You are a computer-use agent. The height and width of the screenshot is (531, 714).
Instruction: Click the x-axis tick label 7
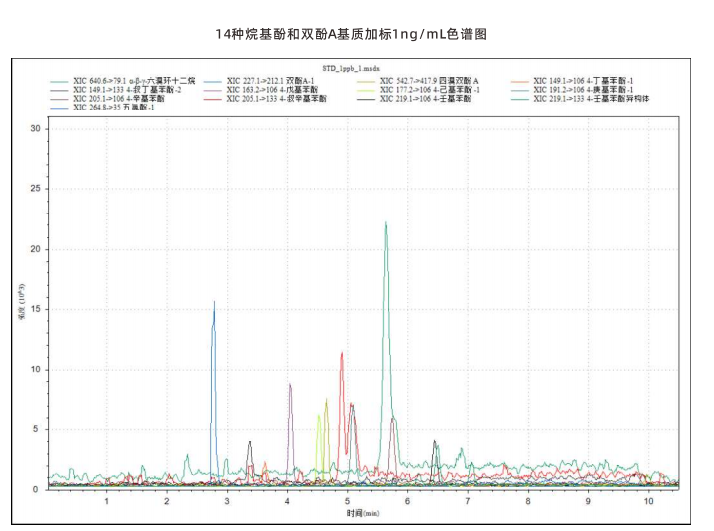coord(468,501)
